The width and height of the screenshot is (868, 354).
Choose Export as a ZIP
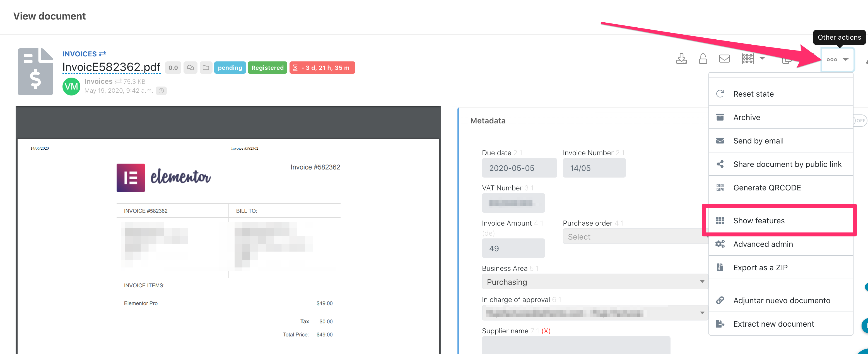760,267
